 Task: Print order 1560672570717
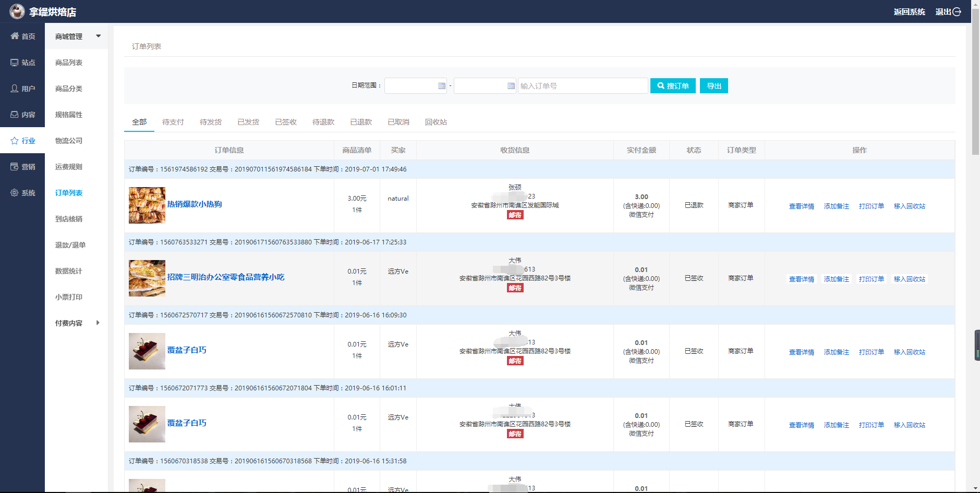coord(872,352)
